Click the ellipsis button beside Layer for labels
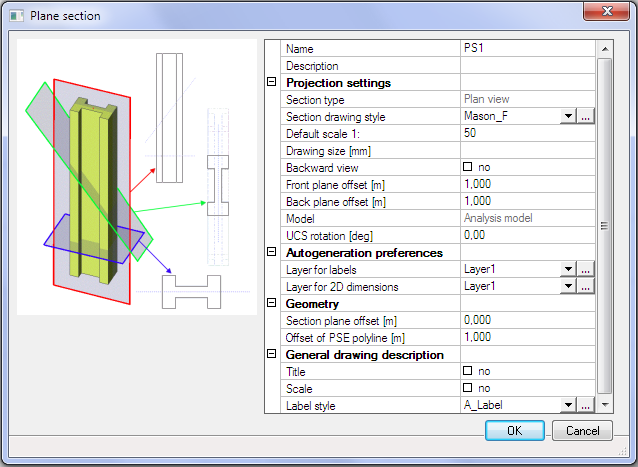The image size is (638, 467). 586,270
